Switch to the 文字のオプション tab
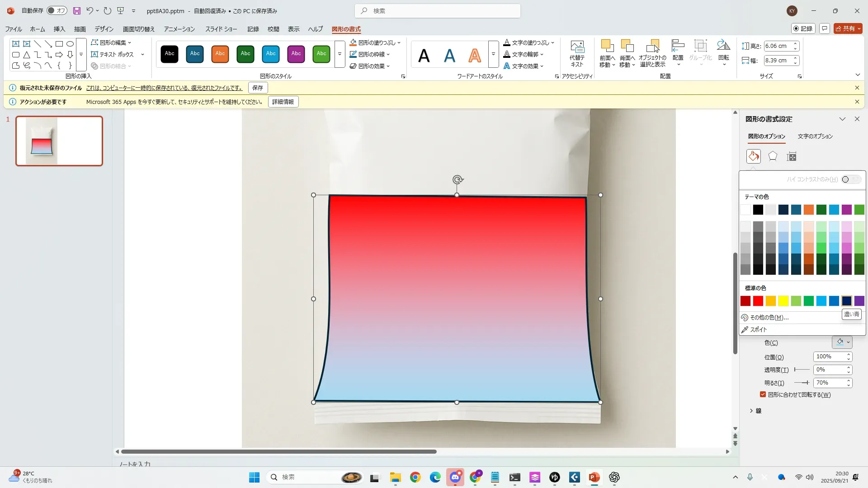Screen dimensions: 868x488 pyautogui.click(x=815, y=136)
